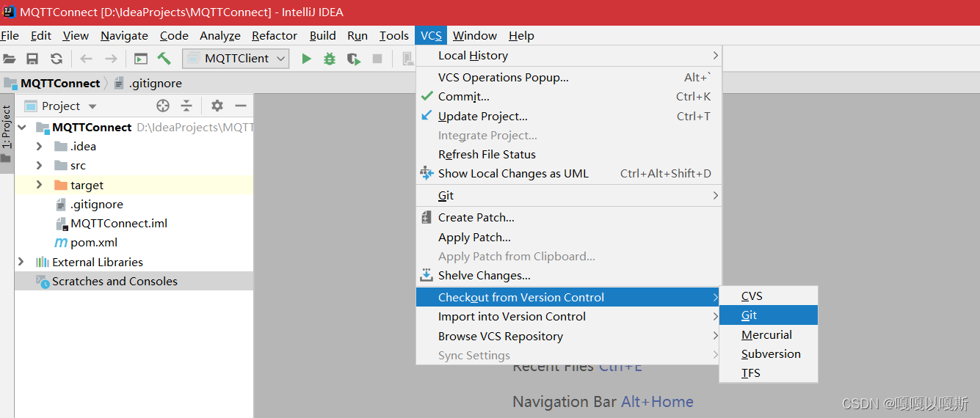Image resolution: width=980 pixels, height=418 pixels.
Task: Click the Open folder toolbar icon
Action: click(9, 59)
